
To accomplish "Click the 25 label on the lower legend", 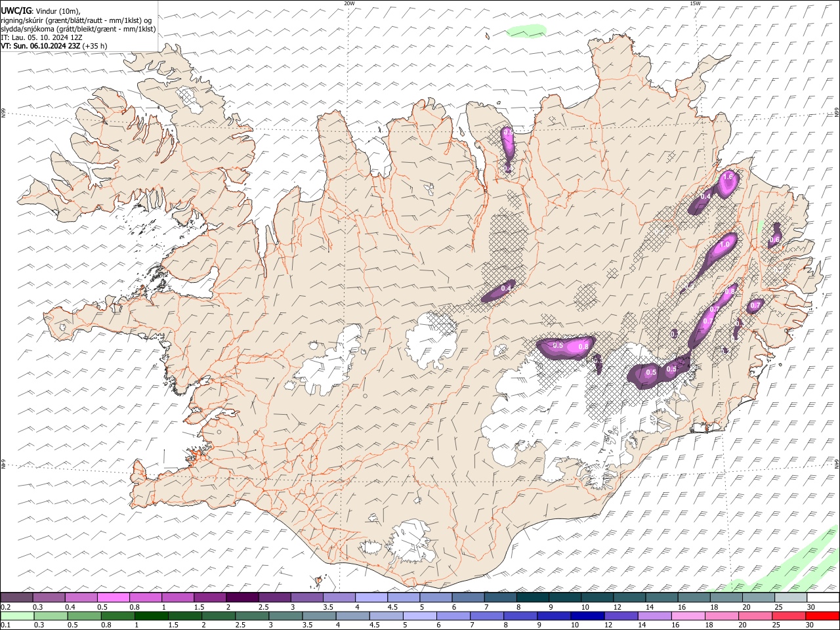I will pos(776,625).
